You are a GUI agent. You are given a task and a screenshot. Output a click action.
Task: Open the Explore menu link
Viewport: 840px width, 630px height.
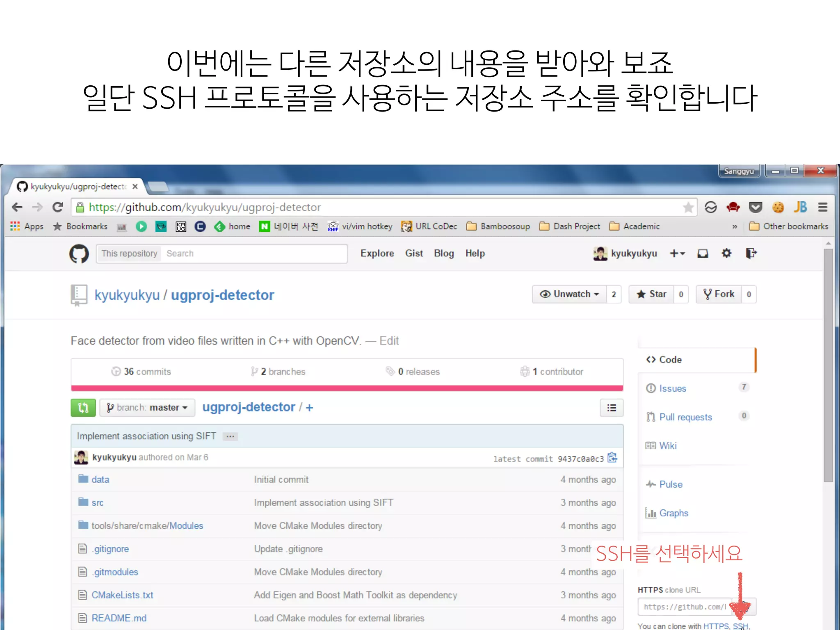[x=377, y=253]
